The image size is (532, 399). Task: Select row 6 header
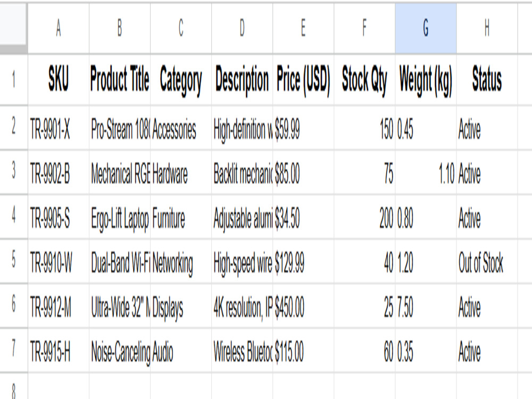tap(14, 306)
